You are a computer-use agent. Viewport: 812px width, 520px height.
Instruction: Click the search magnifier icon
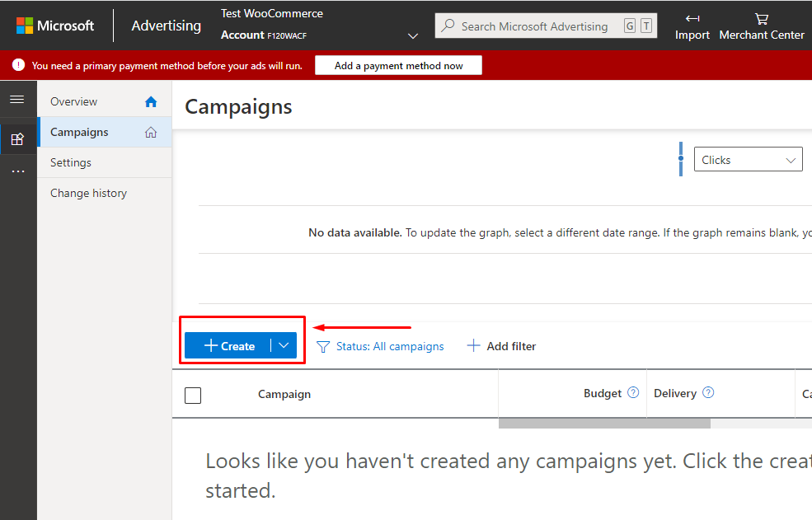(448, 26)
